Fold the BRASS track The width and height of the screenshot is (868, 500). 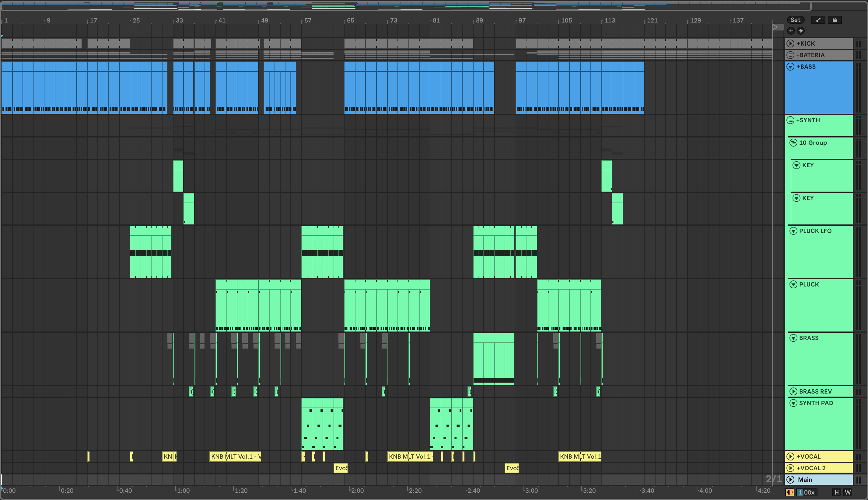tap(793, 338)
